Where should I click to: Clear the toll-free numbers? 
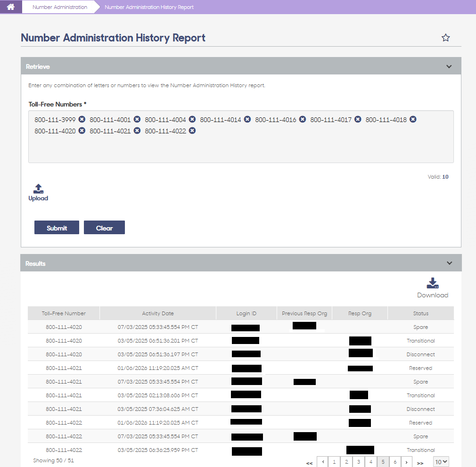104,228
